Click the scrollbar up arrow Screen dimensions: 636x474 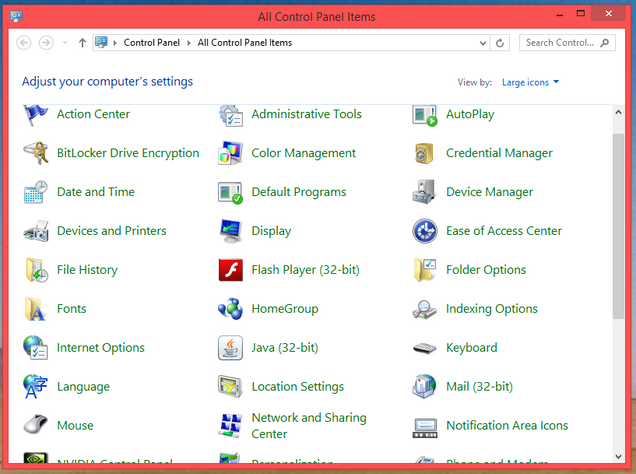click(x=618, y=112)
